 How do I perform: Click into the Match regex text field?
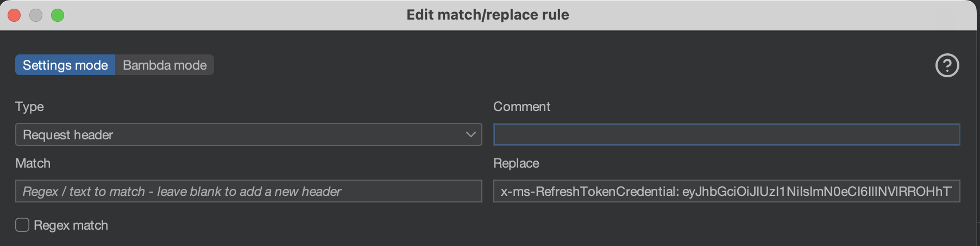coord(248,192)
